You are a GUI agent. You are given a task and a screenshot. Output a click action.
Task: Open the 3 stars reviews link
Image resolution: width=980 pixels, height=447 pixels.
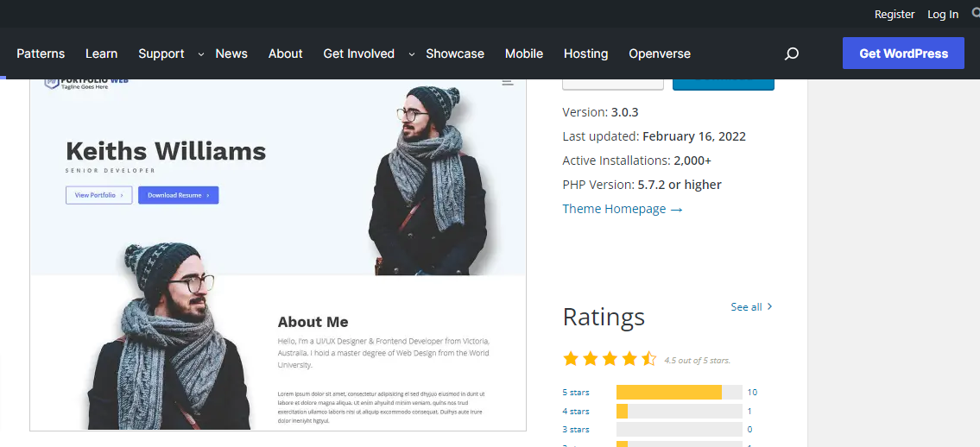click(x=576, y=430)
